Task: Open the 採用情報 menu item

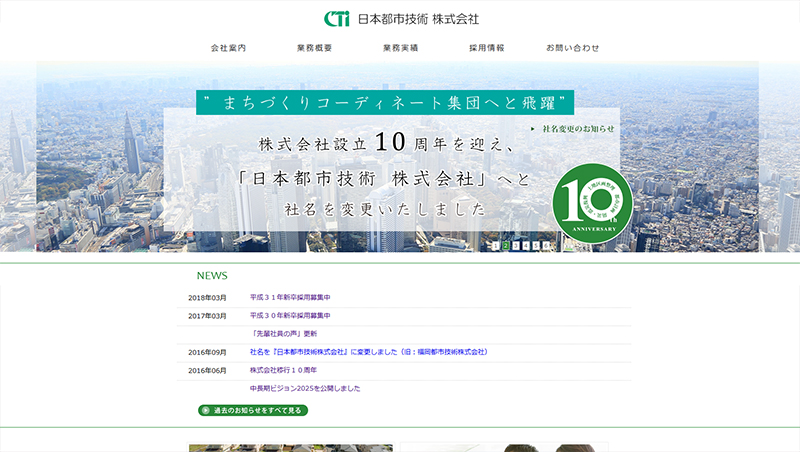Action: (487, 48)
